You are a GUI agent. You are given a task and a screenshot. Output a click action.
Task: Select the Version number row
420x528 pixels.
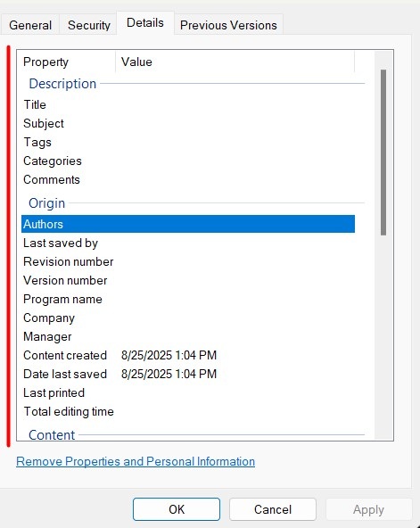tap(188, 280)
